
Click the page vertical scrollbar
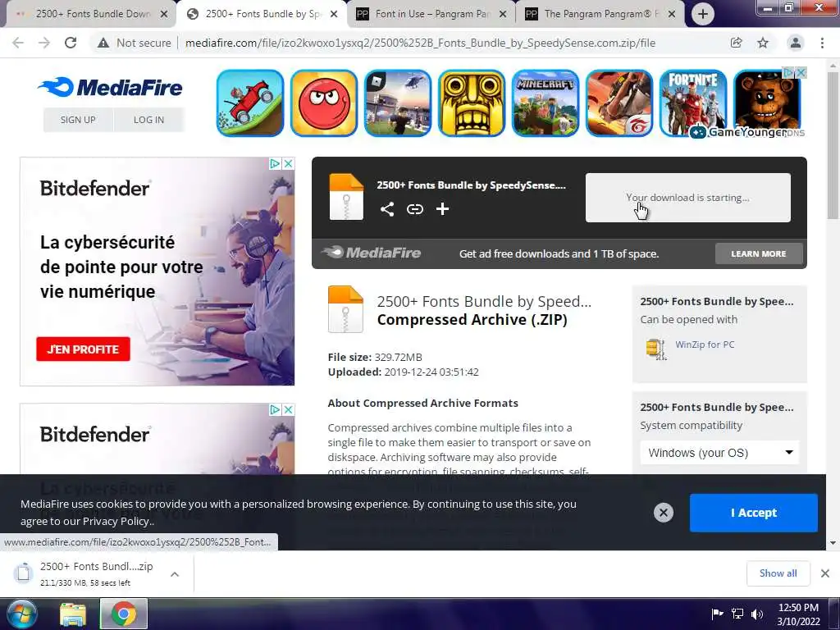tap(833, 144)
